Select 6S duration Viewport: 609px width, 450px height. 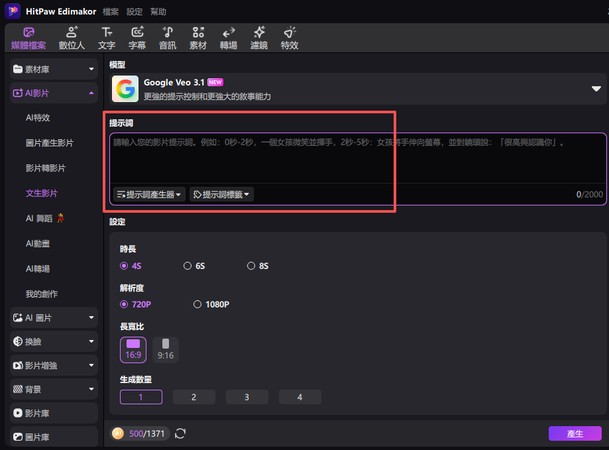(194, 266)
